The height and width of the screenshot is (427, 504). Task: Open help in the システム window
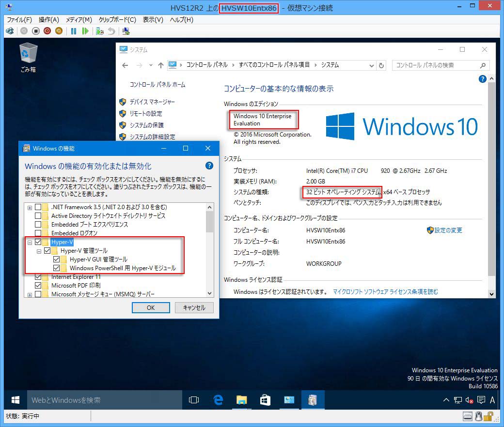(x=482, y=79)
